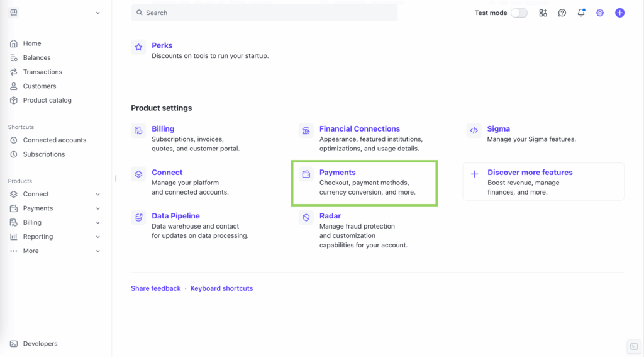
Task: Toggle the Test mode switch
Action: (519, 13)
